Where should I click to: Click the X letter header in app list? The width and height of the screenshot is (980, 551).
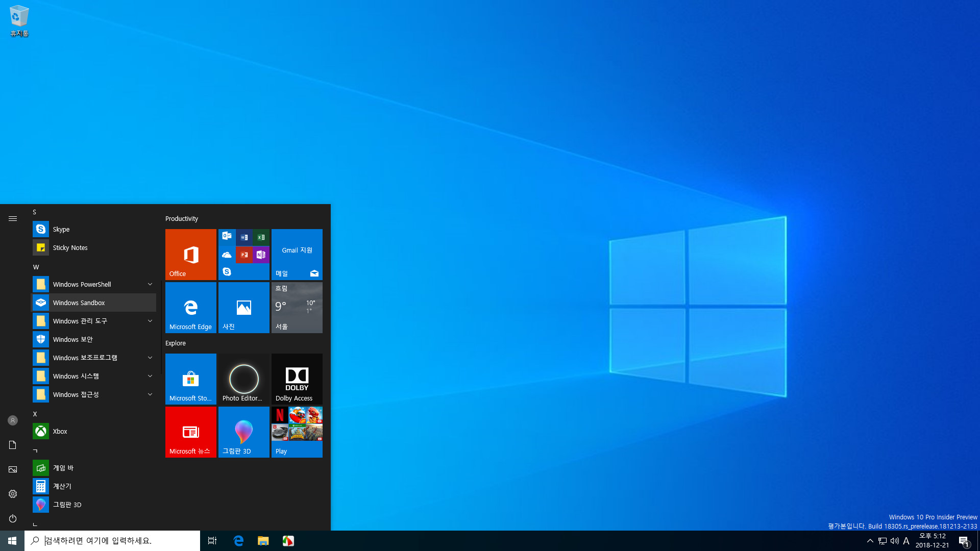point(35,414)
